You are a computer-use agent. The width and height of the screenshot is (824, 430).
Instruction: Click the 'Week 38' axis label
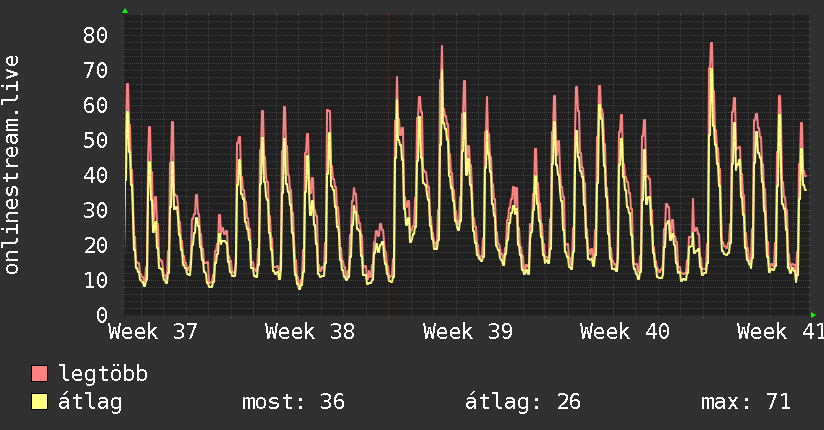coord(310,332)
